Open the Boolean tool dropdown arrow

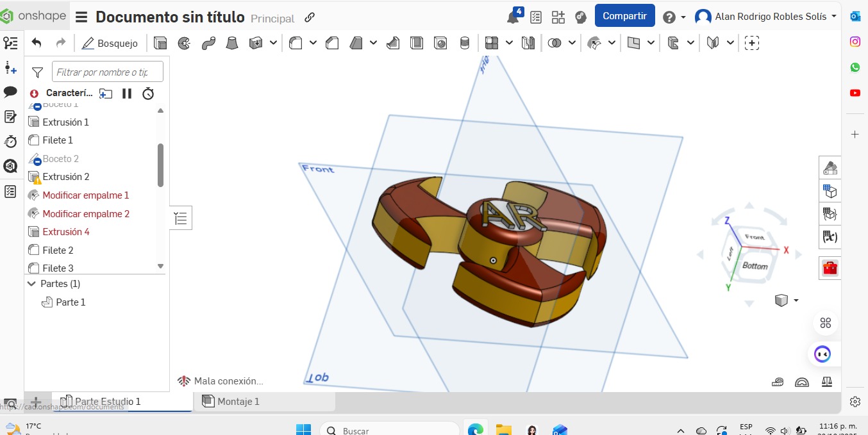[572, 43]
